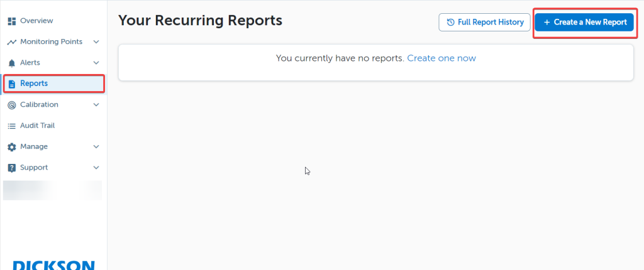
Task: Click the Dickson logo at bottom left
Action: 53,265
